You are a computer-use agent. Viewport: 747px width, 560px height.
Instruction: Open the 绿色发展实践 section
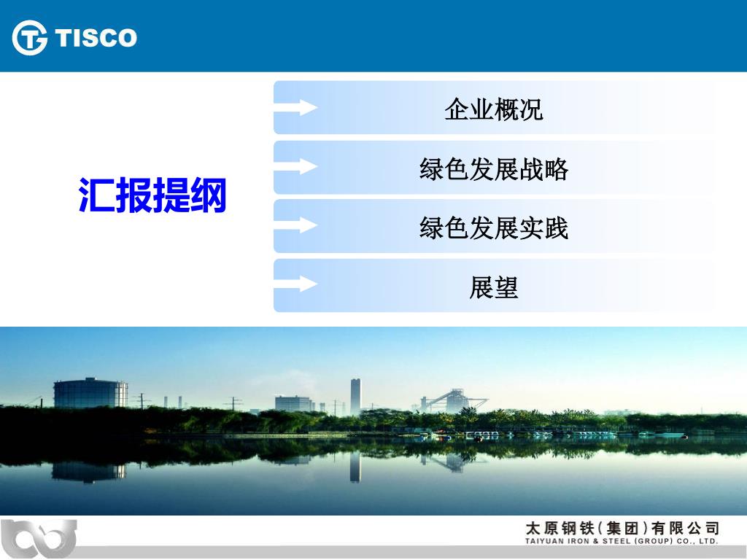coord(494,226)
